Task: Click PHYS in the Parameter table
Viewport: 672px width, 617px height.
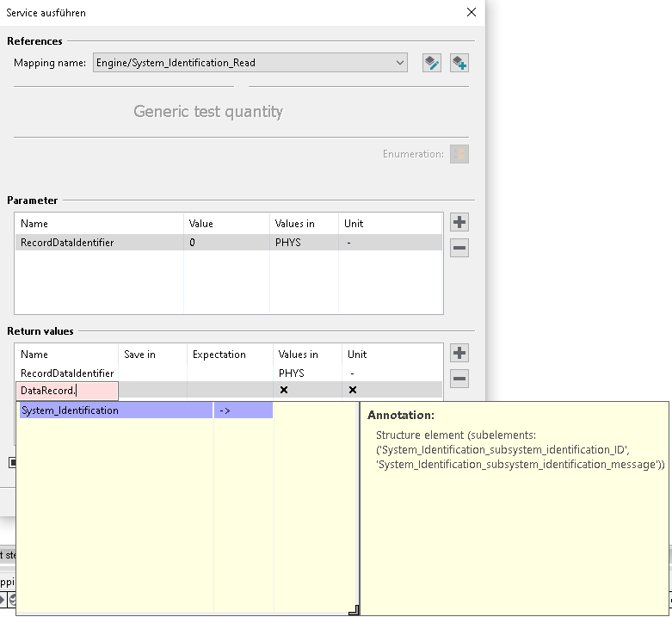Action: tap(288, 243)
